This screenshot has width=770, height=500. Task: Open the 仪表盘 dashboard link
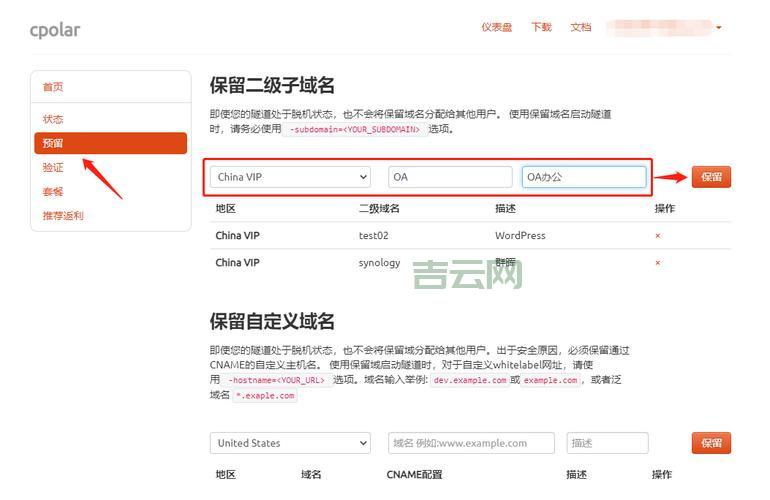pos(496,27)
